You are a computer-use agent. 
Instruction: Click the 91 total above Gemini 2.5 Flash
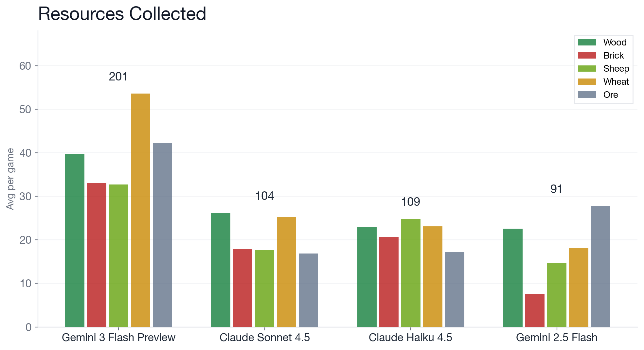coord(556,189)
